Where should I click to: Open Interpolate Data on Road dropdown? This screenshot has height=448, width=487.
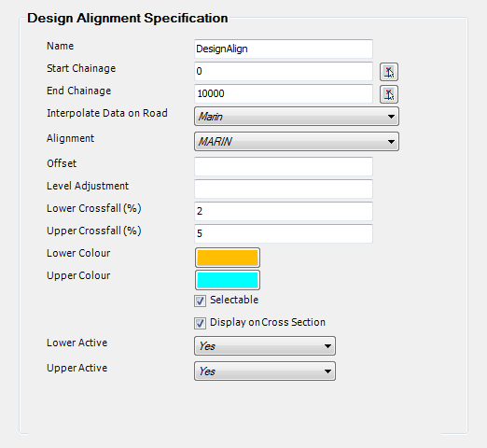297,117
